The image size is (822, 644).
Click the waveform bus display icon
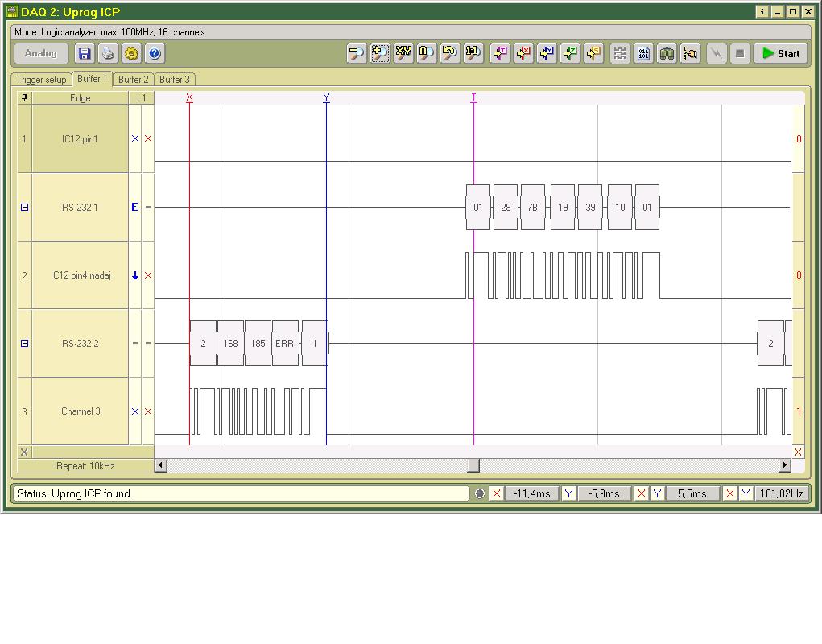tap(620, 53)
